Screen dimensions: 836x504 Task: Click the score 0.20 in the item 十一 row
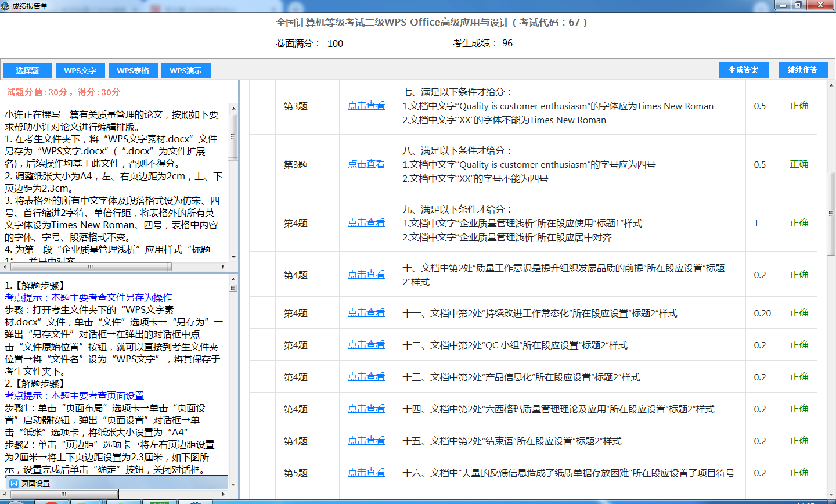click(762, 313)
